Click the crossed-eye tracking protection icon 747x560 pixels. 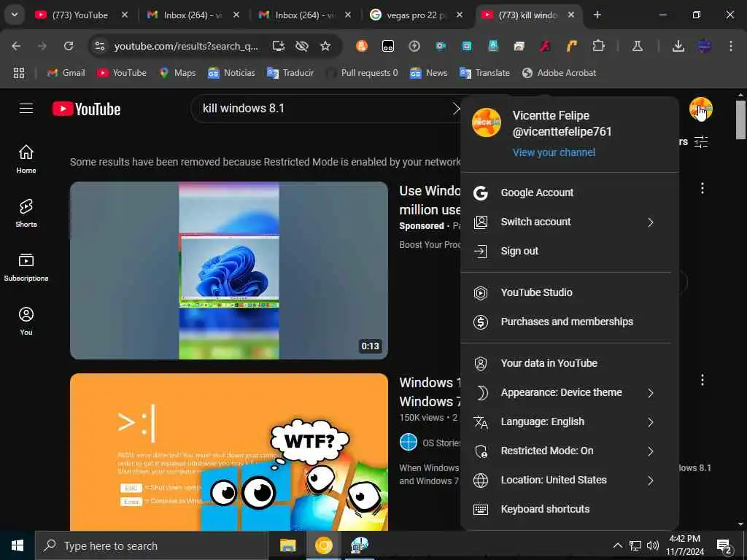[x=301, y=46]
